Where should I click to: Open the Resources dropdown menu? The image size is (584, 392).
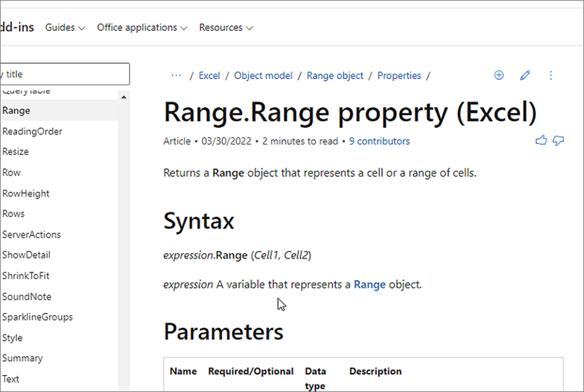[226, 28]
